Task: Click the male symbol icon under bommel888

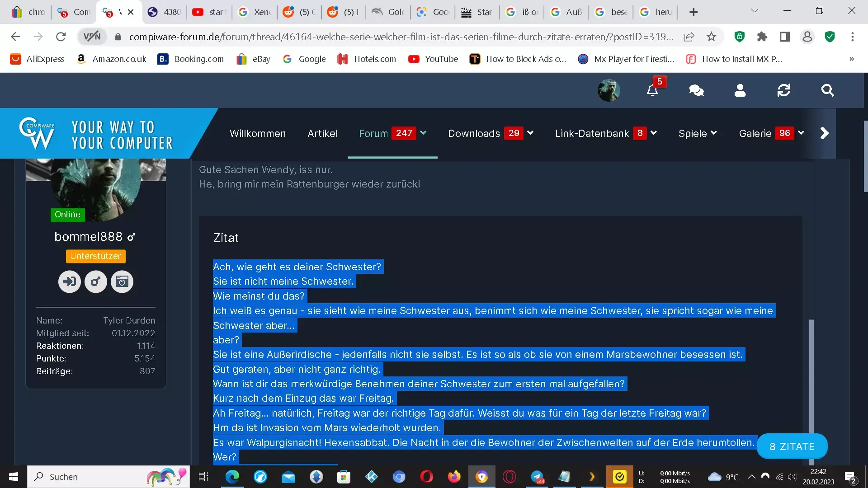Action: [x=96, y=282]
